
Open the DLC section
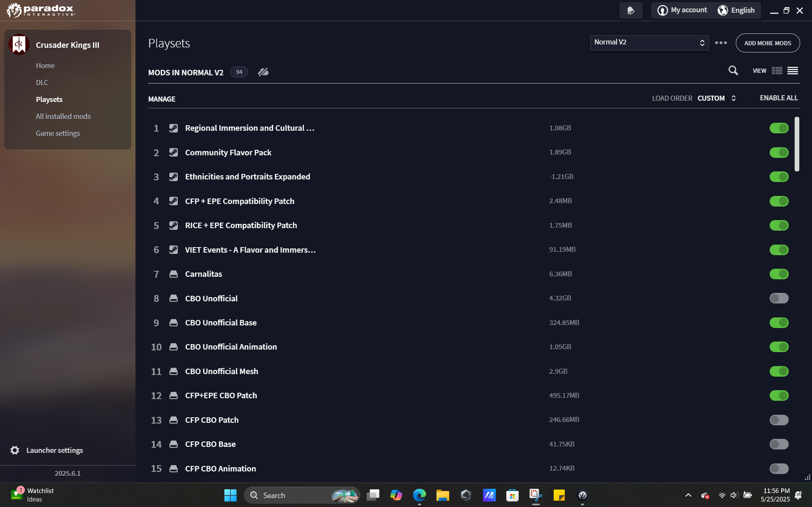point(42,83)
